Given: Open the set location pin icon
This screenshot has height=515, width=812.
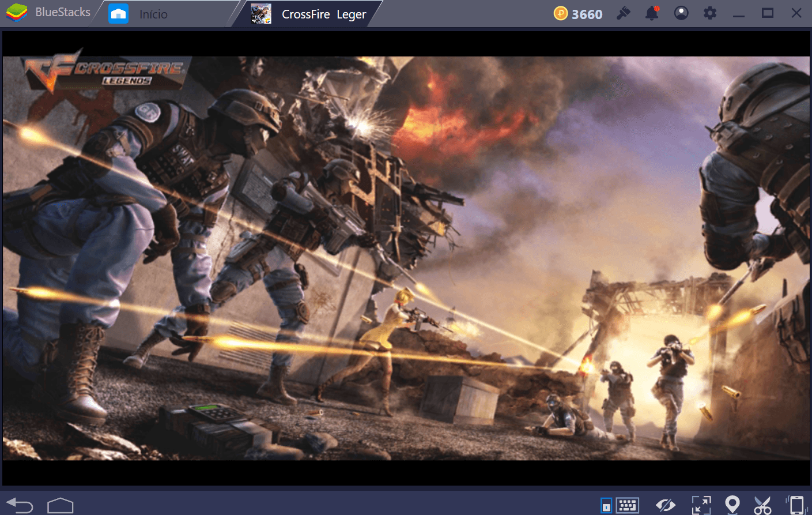Looking at the screenshot, I should (732, 505).
